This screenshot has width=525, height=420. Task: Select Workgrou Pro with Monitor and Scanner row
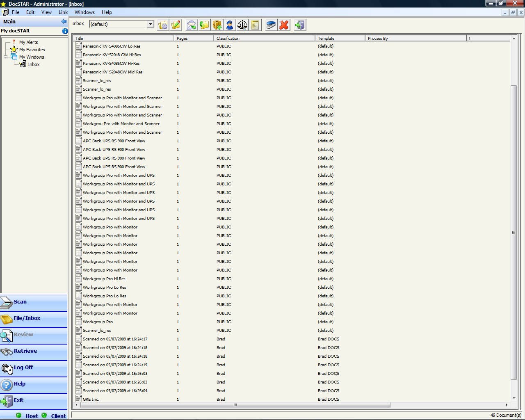[x=121, y=124]
